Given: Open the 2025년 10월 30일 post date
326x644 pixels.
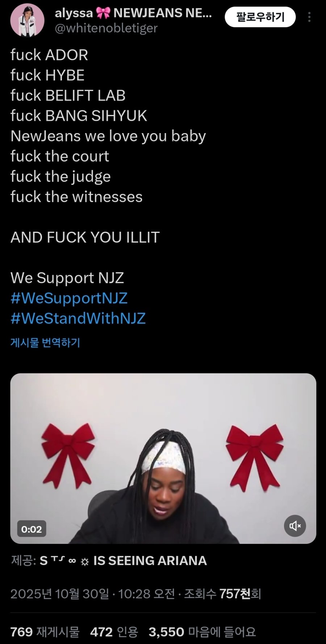Looking at the screenshot, I should coord(59,594).
